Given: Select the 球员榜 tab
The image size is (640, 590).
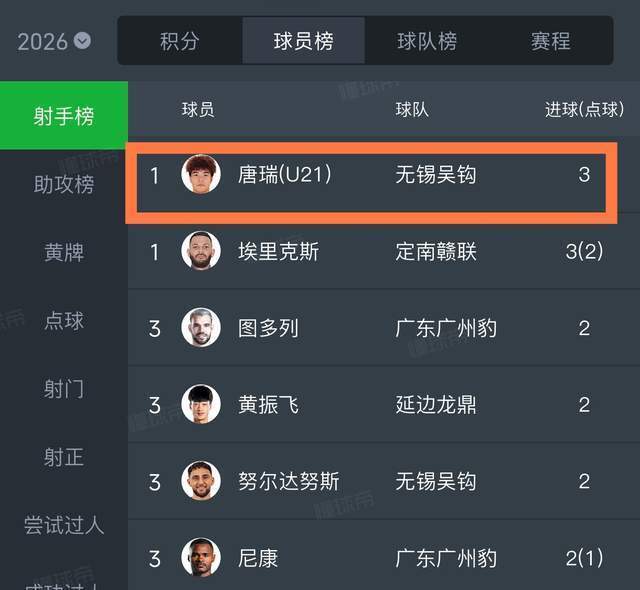Looking at the screenshot, I should [x=303, y=41].
